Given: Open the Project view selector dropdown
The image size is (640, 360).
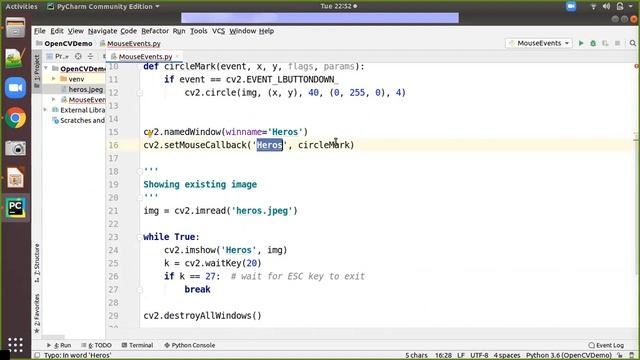Looking at the screenshot, I should [x=58, y=56].
